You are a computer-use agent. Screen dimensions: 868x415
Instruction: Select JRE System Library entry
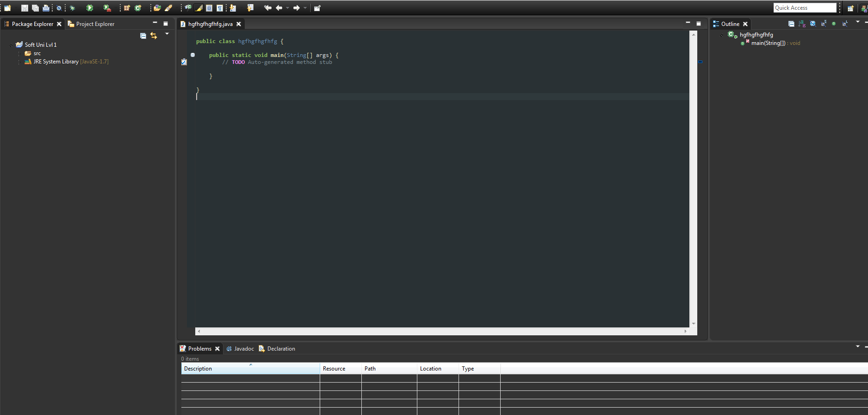click(66, 62)
